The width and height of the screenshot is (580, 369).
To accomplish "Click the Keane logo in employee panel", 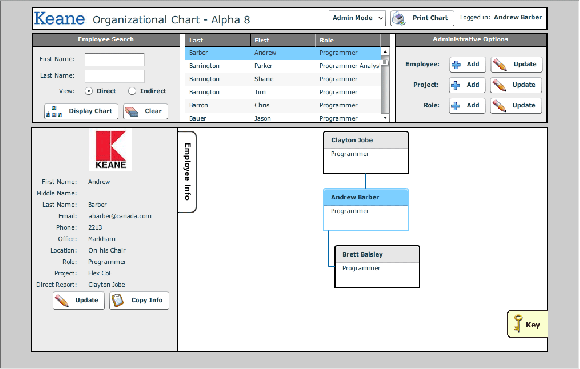I will [111, 150].
